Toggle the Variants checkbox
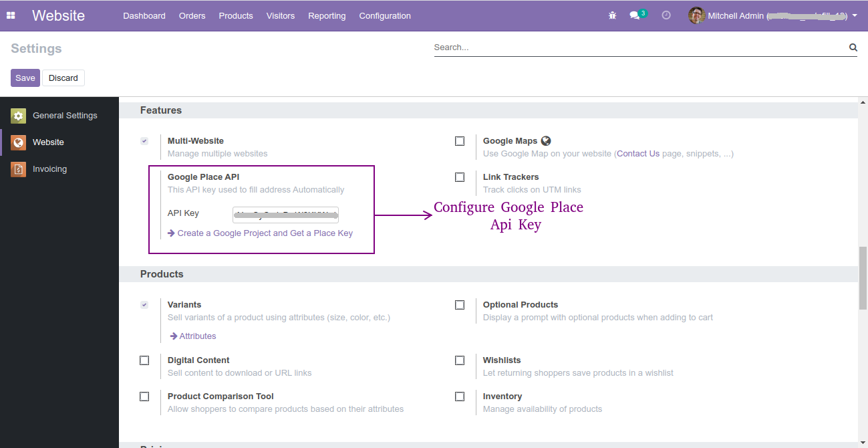 point(144,305)
